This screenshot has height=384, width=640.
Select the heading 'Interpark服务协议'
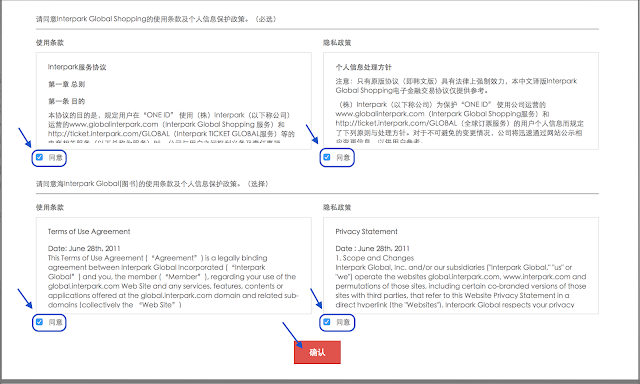[x=77, y=67]
